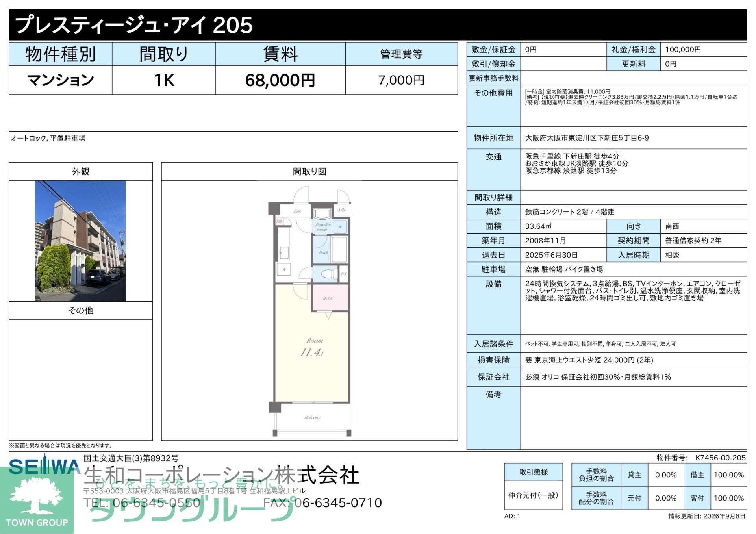The height and width of the screenshot is (534, 756).
Task: Click the 設備 equipment list text
Action: click(x=633, y=291)
